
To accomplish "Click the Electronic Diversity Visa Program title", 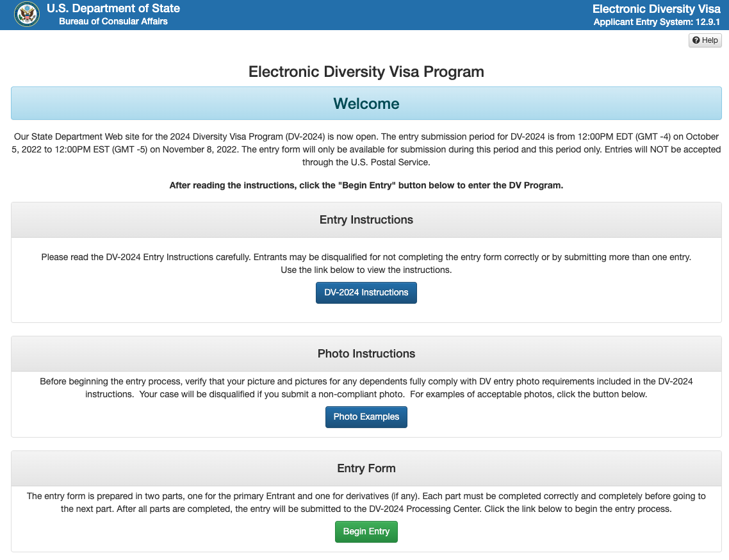I will (x=366, y=72).
